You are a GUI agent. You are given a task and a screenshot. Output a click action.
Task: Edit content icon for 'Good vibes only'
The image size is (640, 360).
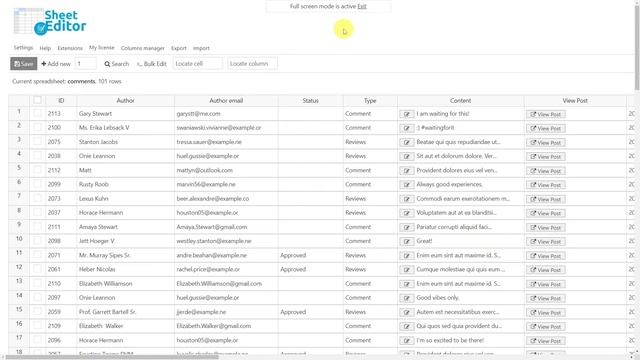(407, 298)
